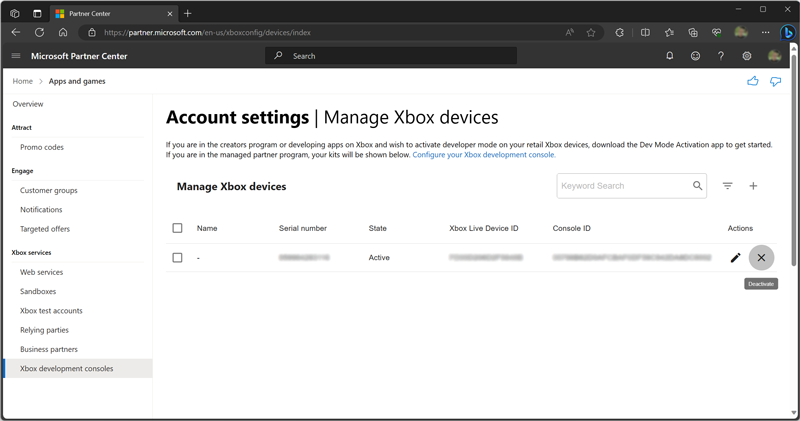This screenshot has height=421, width=800.
Task: Close the Partner Center browser tab
Action: 170,14
